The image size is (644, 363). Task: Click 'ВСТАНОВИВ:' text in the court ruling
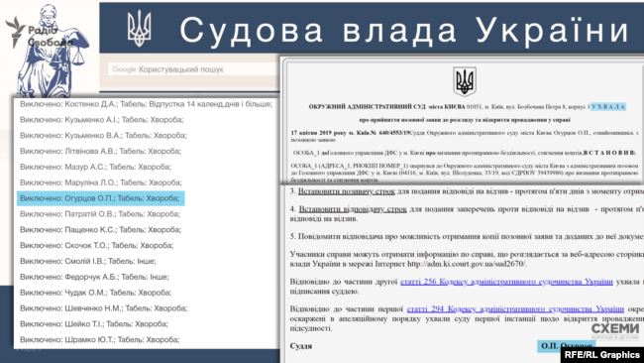click(609, 153)
